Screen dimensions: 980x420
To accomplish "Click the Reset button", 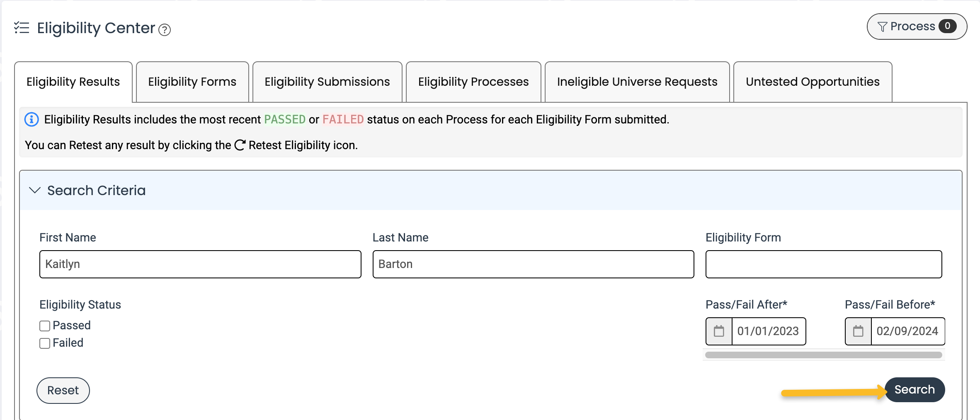I will (x=63, y=390).
